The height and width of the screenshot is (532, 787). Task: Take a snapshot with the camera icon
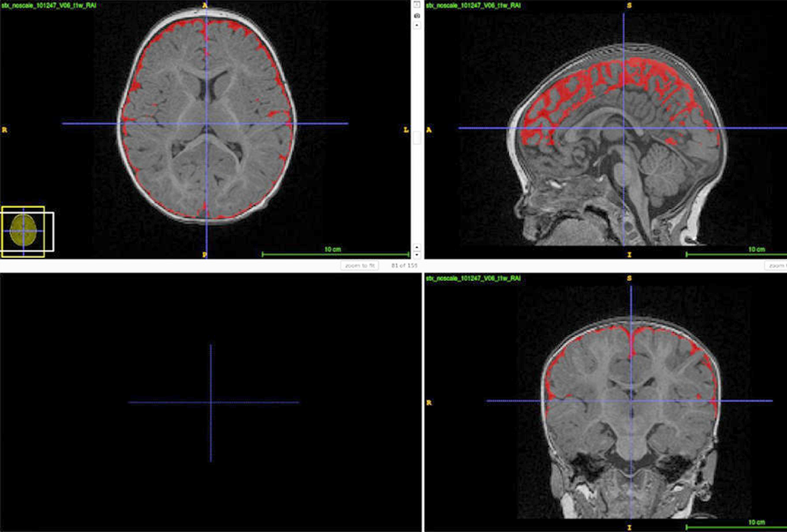(416, 14)
